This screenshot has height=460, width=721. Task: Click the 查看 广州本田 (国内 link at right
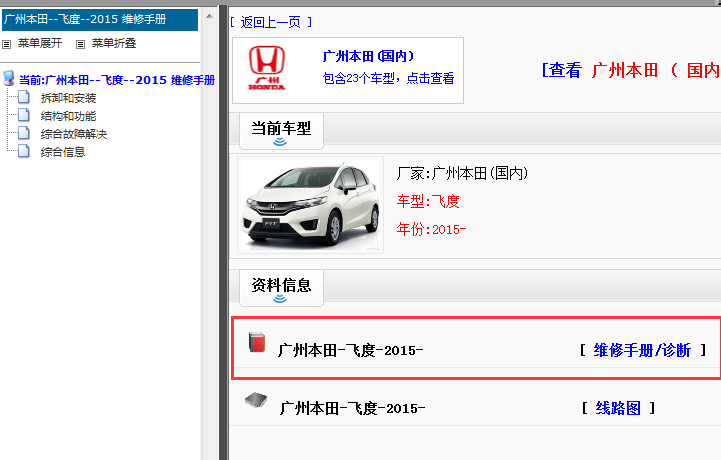click(x=631, y=70)
